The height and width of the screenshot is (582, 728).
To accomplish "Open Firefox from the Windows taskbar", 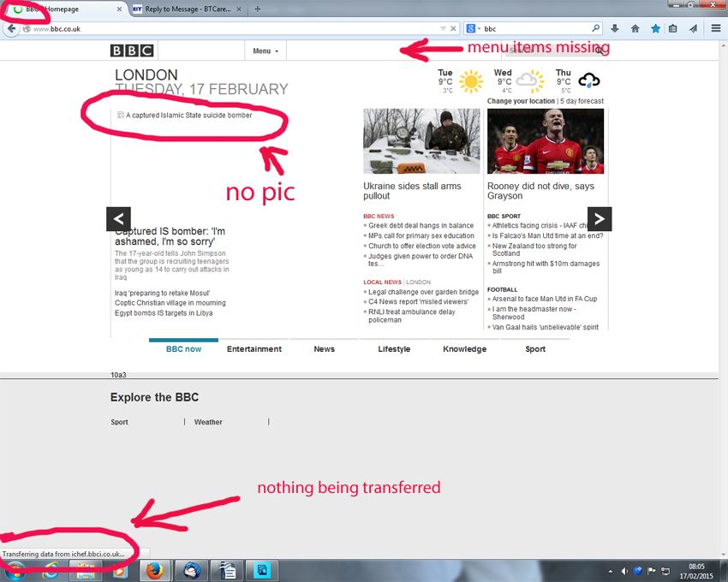I will click(154, 570).
